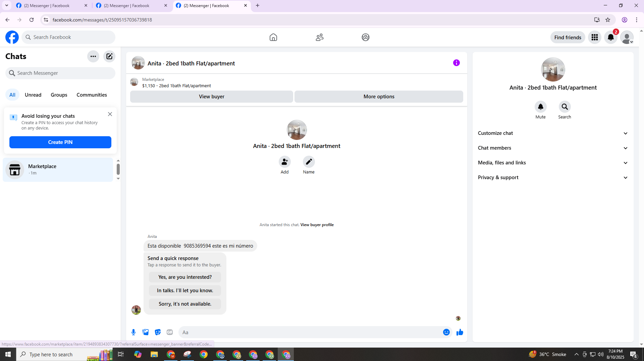Select the All chats filter
644x361 pixels.
12,95
